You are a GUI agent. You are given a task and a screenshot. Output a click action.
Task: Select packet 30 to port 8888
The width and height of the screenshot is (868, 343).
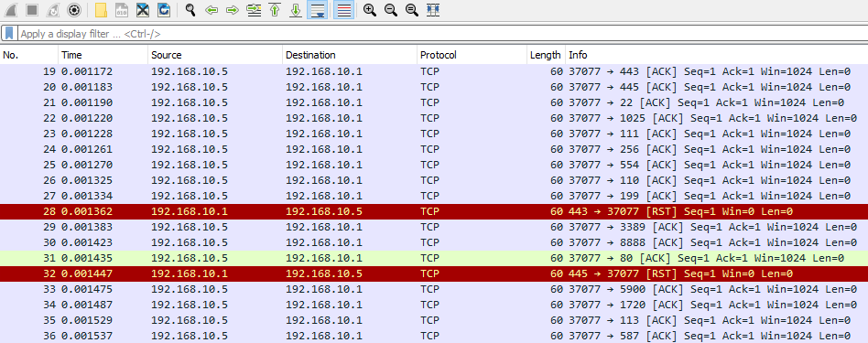click(434, 242)
